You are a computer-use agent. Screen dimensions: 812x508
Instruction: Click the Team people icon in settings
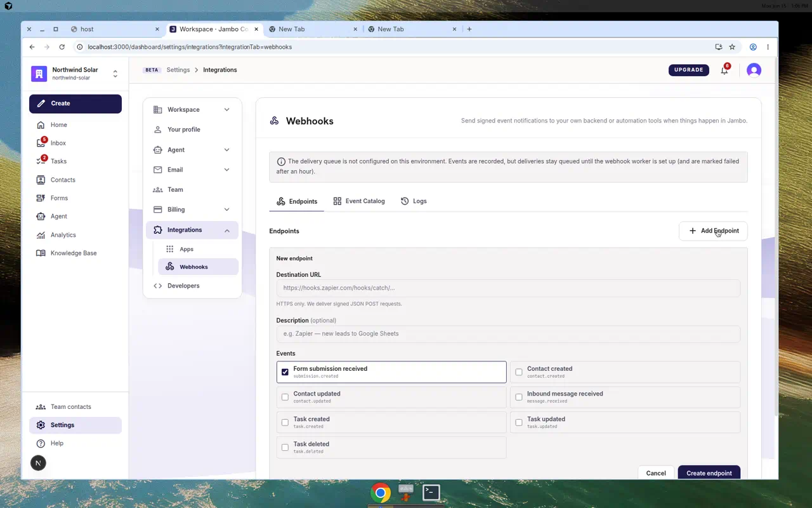(x=158, y=190)
